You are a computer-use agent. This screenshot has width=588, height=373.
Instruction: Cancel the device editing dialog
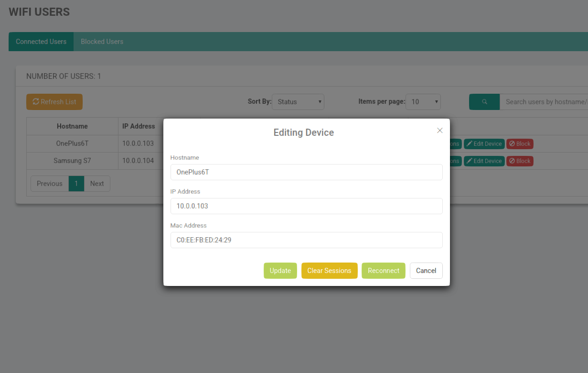click(x=426, y=271)
